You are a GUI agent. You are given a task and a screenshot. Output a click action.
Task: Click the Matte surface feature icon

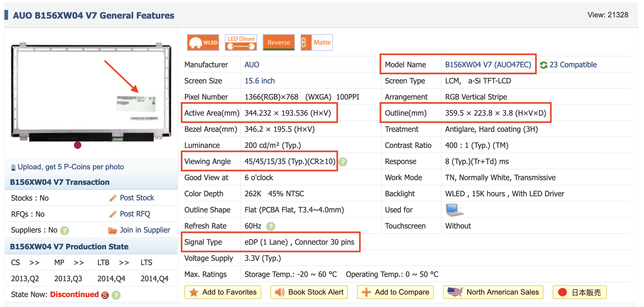(316, 42)
